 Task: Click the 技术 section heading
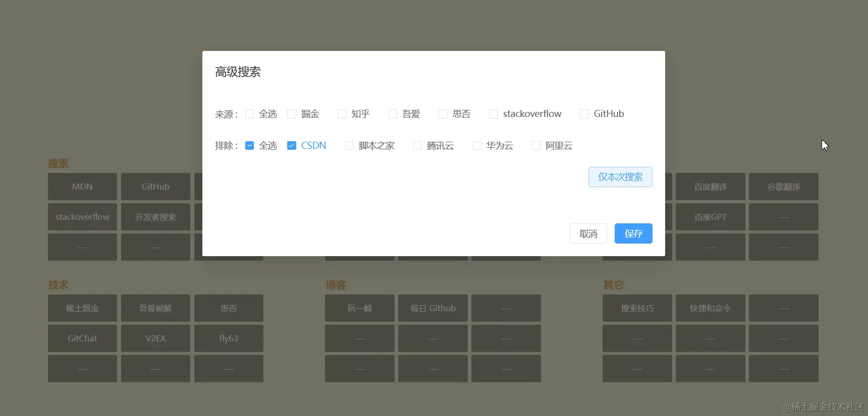[x=58, y=285]
